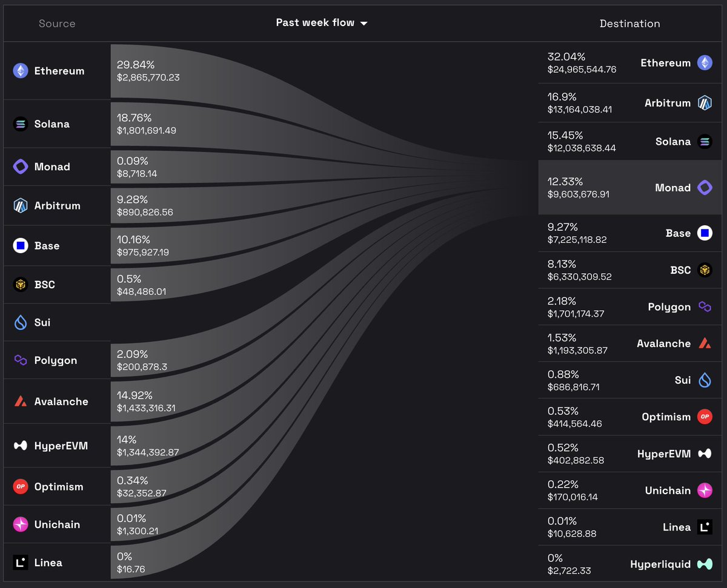The height and width of the screenshot is (588, 727).
Task: Click the Optimism destination icon
Action: coord(705,417)
